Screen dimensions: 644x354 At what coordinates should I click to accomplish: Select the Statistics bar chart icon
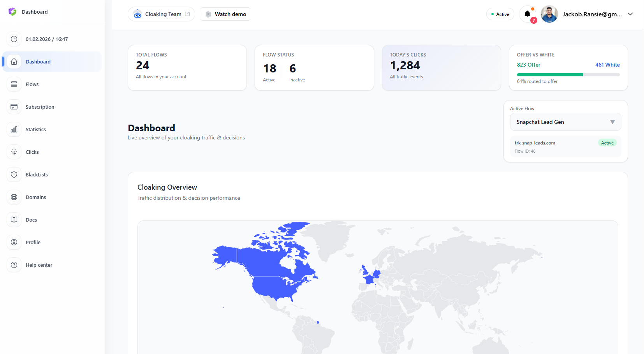(14, 129)
